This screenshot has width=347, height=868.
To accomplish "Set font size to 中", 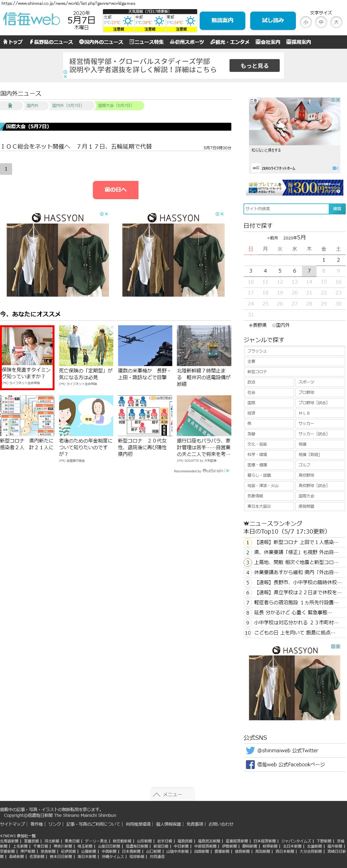I will click(321, 22).
